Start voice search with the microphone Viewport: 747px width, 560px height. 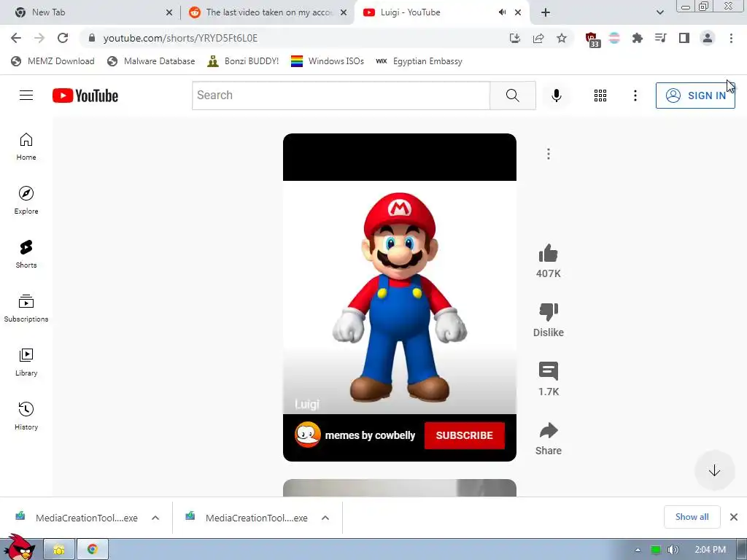click(556, 96)
